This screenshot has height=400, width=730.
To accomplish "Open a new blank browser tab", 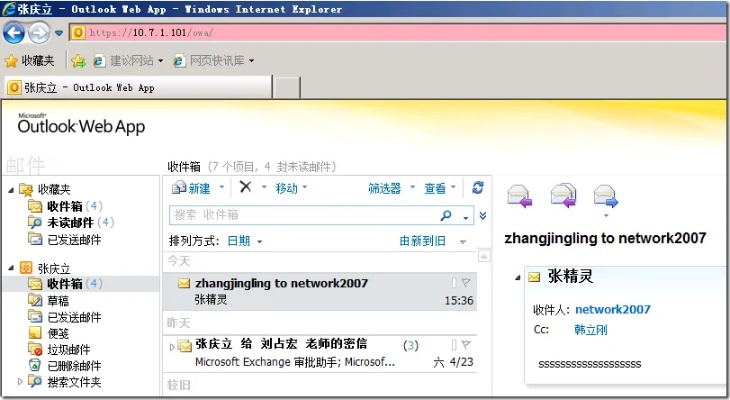I will tap(287, 88).
